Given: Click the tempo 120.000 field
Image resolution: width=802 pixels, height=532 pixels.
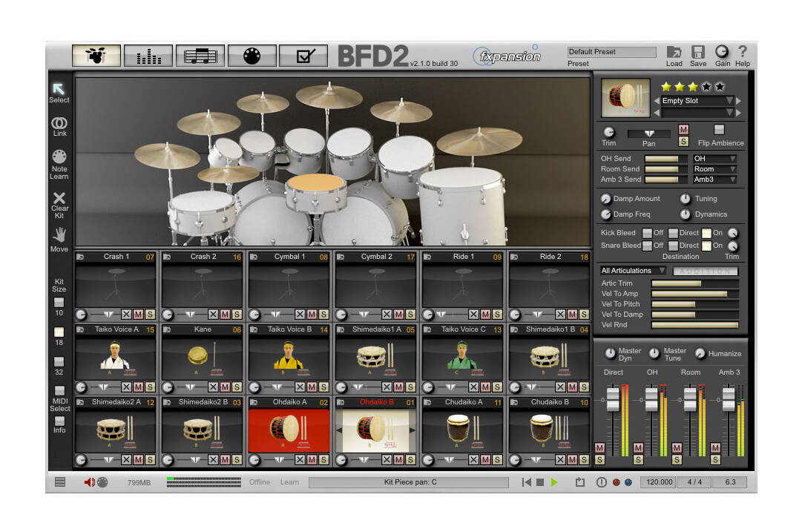Looking at the screenshot, I should coord(660,482).
